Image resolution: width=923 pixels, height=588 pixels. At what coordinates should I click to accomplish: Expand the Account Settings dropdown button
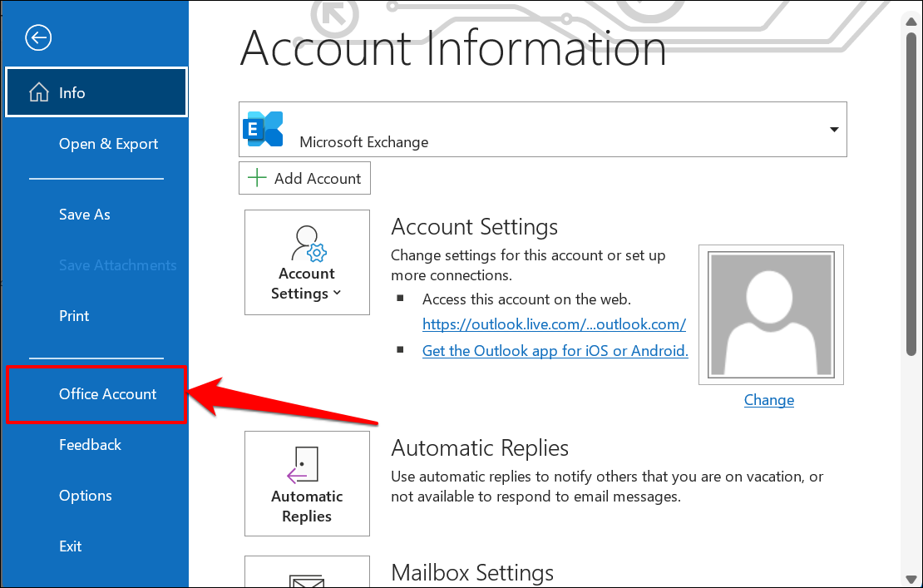click(307, 283)
